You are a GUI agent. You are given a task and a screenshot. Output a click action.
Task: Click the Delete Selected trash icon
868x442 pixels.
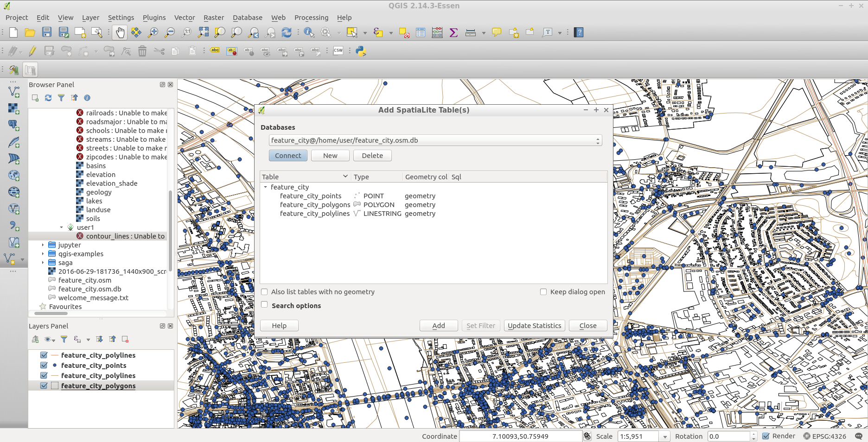point(142,51)
